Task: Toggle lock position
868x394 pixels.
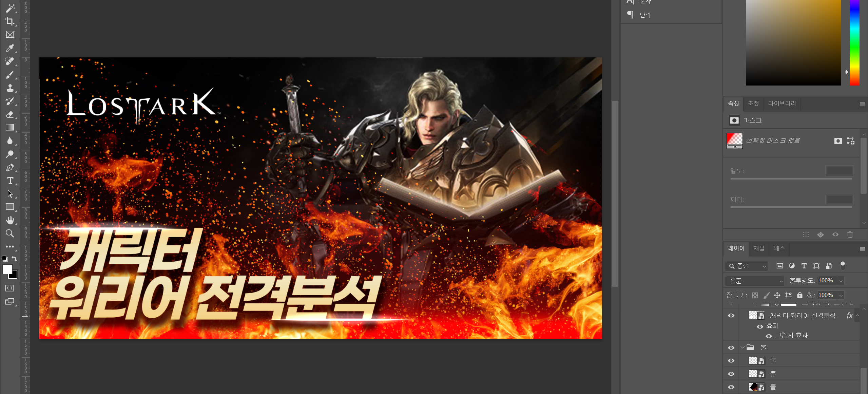Action: [x=777, y=295]
